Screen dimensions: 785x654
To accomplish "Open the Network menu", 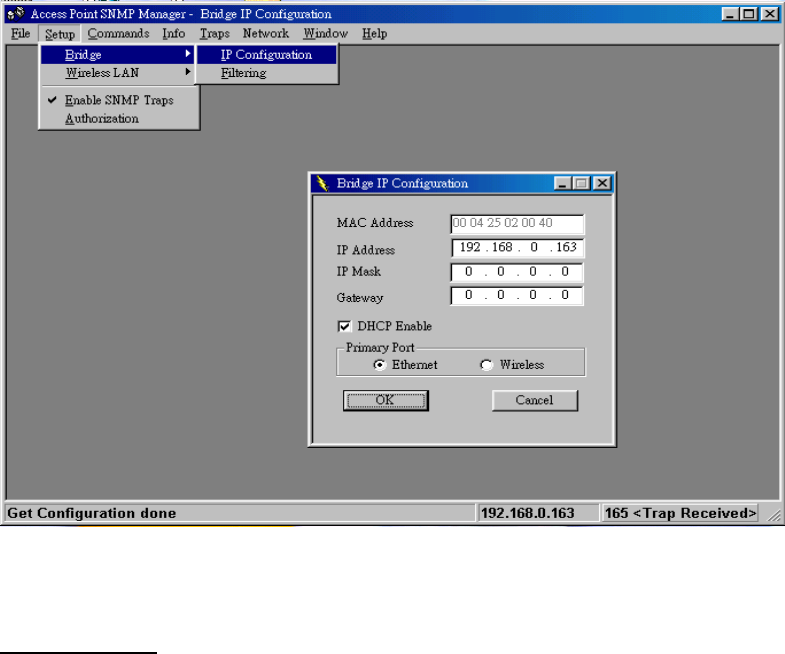I will click(x=266, y=34).
